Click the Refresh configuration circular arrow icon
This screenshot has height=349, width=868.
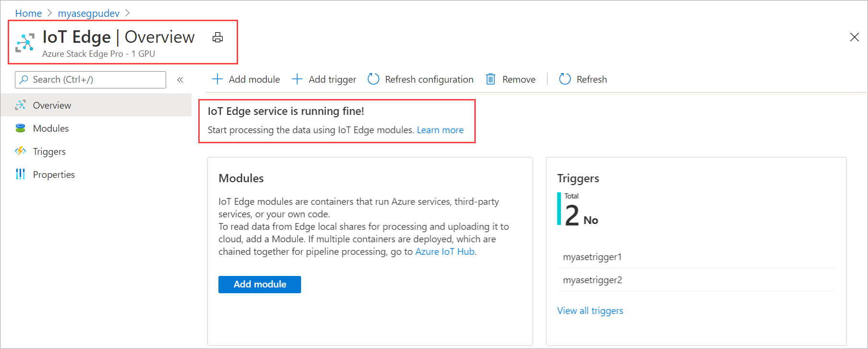point(374,79)
